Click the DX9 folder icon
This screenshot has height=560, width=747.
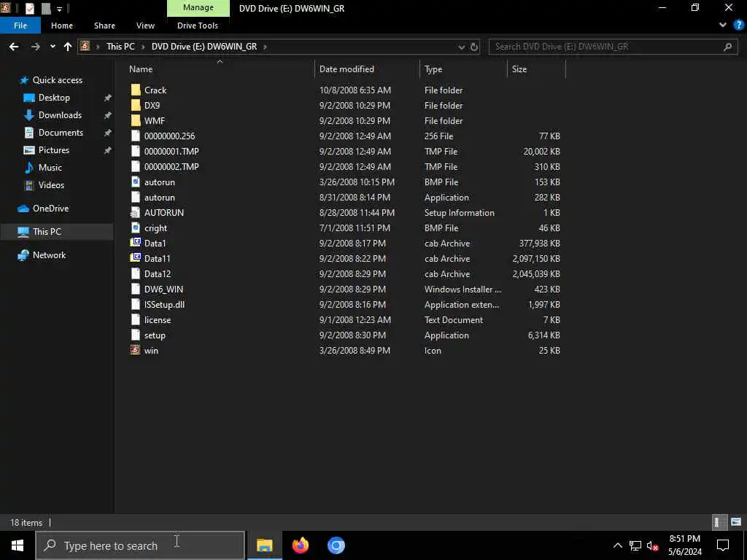pos(136,105)
